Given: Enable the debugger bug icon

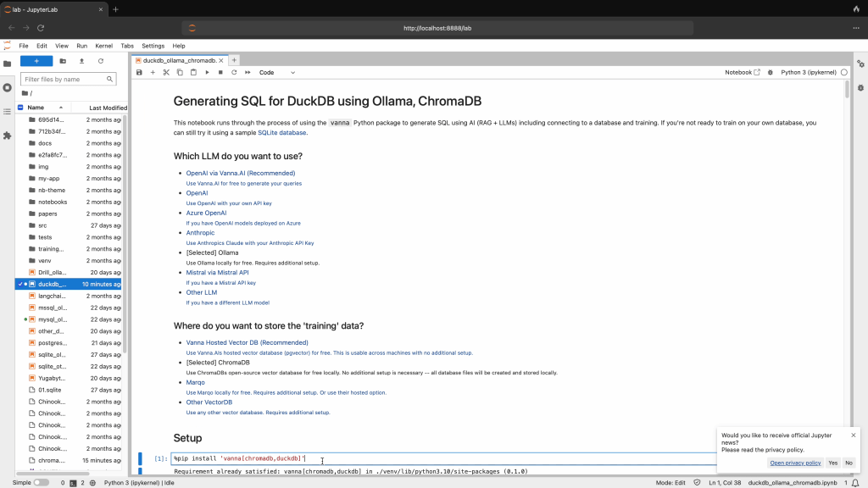Looking at the screenshot, I should 770,73.
